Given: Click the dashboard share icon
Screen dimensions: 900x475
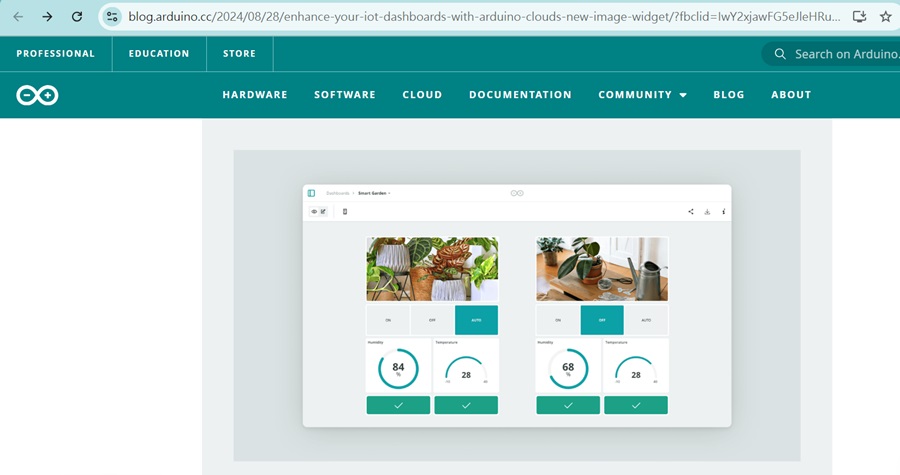Looking at the screenshot, I should pos(691,211).
